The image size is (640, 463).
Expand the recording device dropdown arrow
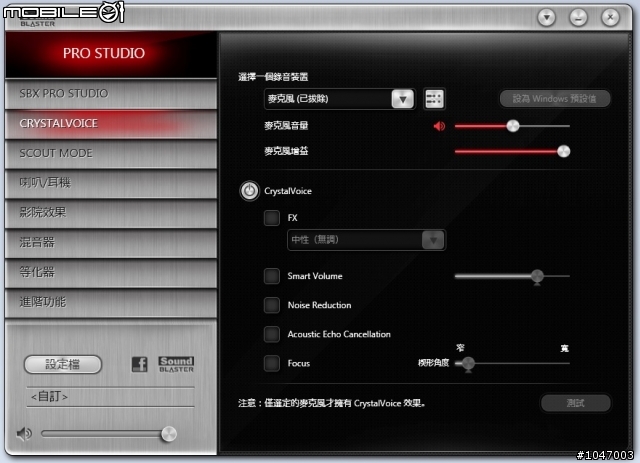(x=403, y=99)
